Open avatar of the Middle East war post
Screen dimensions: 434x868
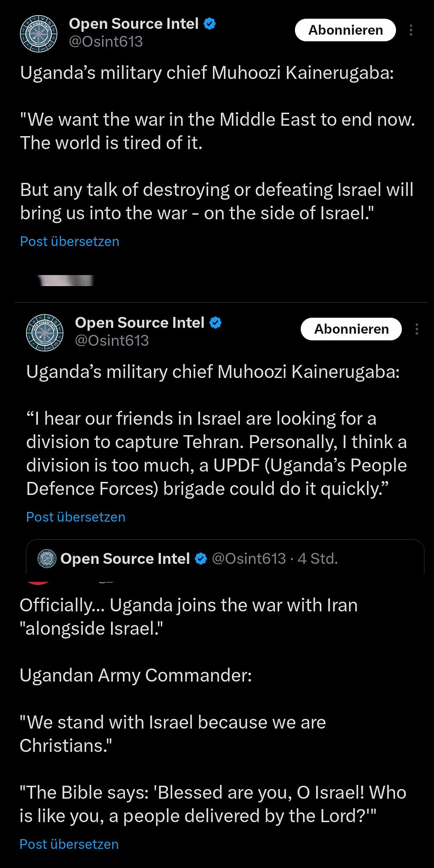pyautogui.click(x=39, y=34)
